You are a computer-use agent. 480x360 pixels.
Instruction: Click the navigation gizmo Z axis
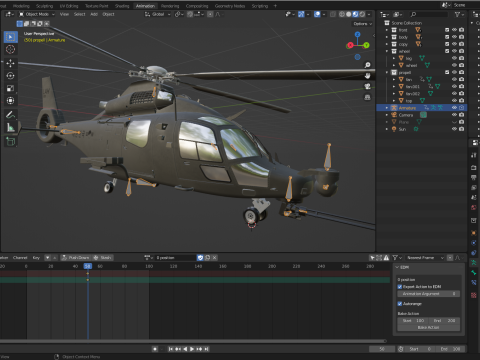(357, 34)
